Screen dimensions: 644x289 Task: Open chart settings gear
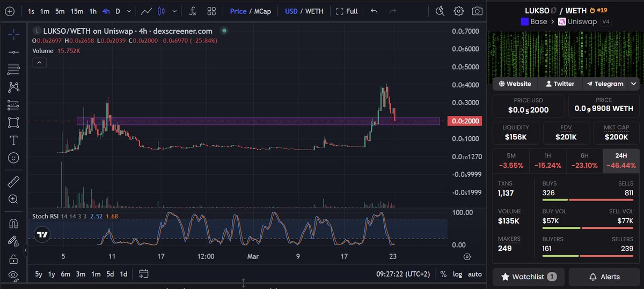[458, 11]
